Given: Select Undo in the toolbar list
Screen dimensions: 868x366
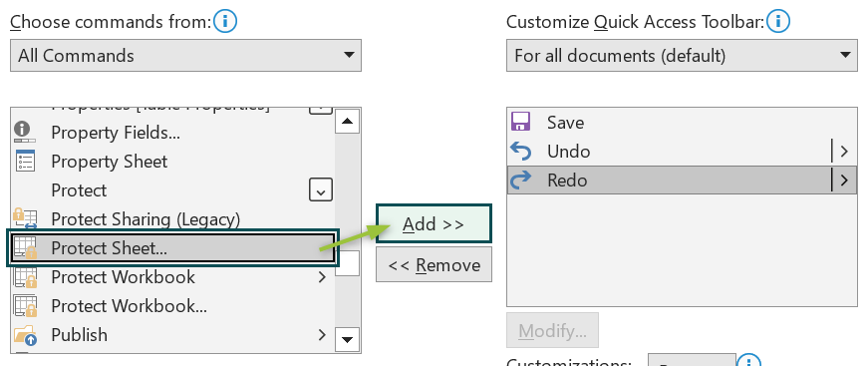Looking at the screenshot, I should point(682,152).
